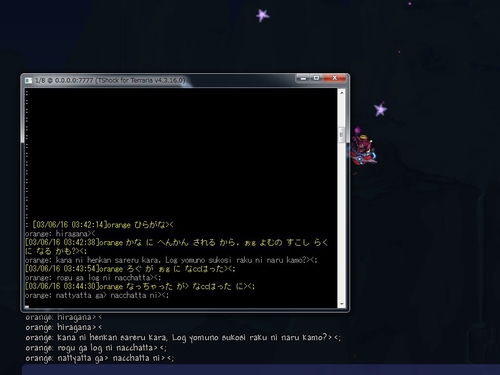This screenshot has width=500, height=375.
Task: Click console line 'rogu ga log ni nacchatta'
Action: tap(93, 278)
